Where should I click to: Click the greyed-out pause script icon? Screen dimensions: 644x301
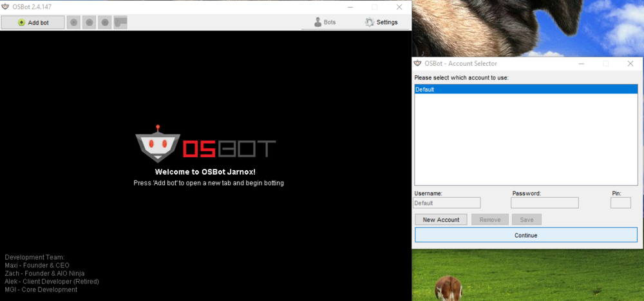pyautogui.click(x=90, y=23)
